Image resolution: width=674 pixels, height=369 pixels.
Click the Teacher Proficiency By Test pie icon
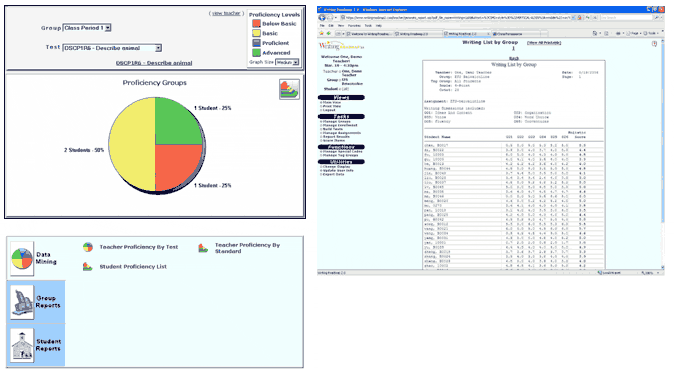pos(88,247)
